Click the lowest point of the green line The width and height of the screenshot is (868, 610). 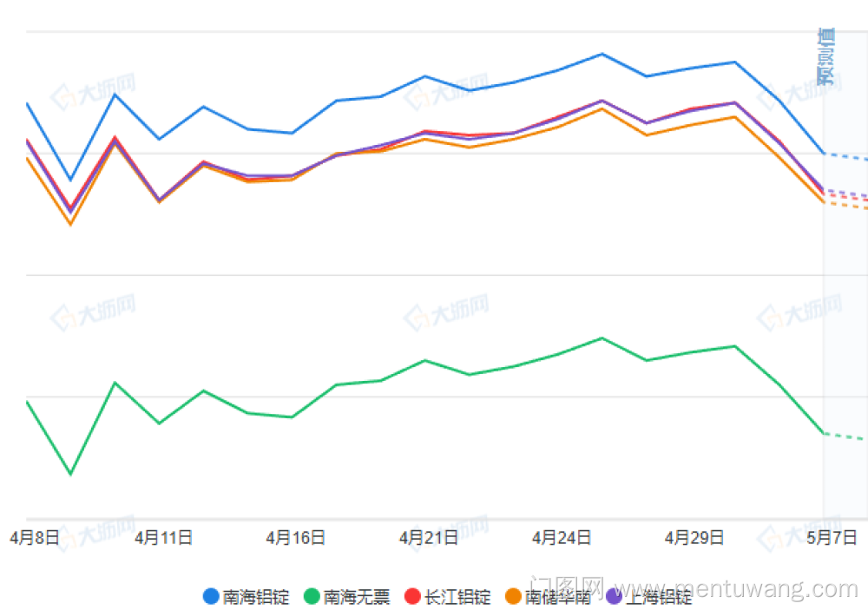tap(71, 474)
